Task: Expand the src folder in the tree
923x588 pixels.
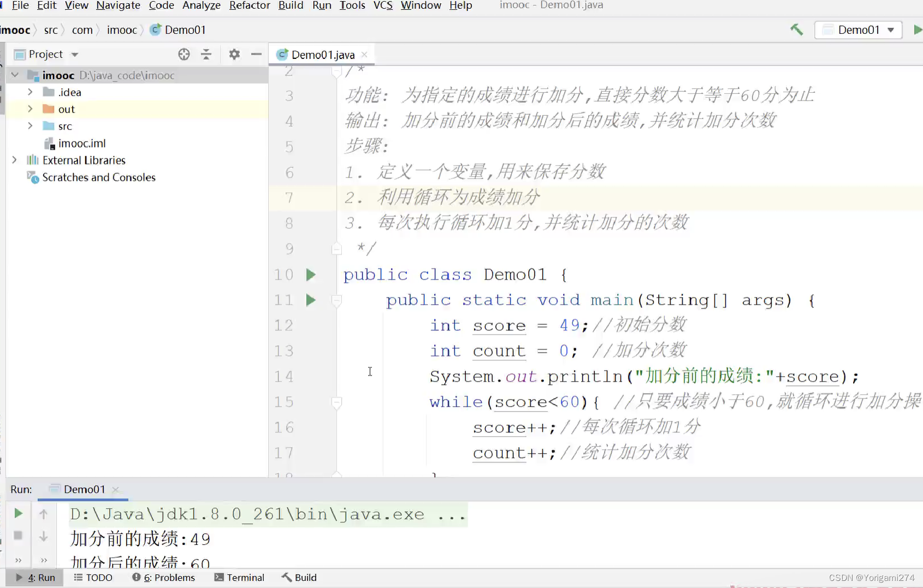Action: (30, 126)
